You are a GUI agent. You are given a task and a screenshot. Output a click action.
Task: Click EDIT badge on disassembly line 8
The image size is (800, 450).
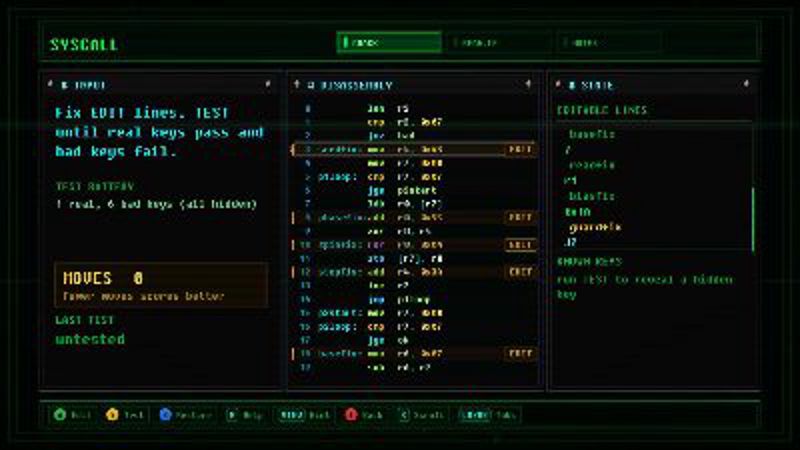click(520, 217)
